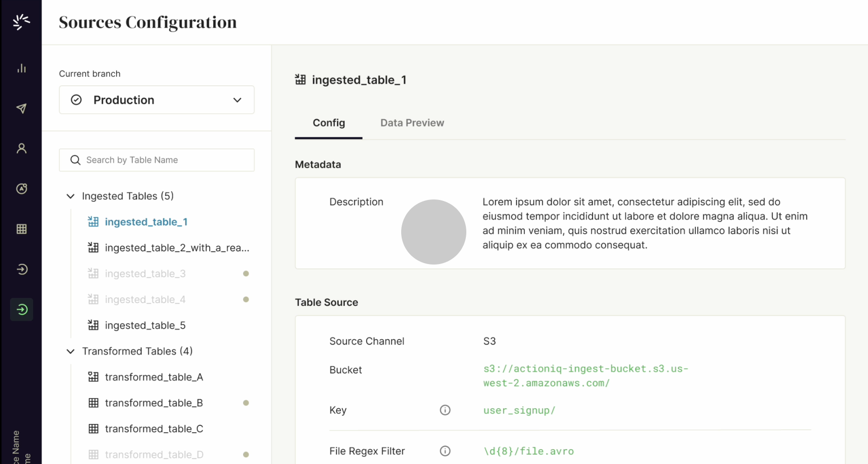Click the info icon beside File Regex Filter
Image resolution: width=868 pixels, height=464 pixels.
click(445, 451)
